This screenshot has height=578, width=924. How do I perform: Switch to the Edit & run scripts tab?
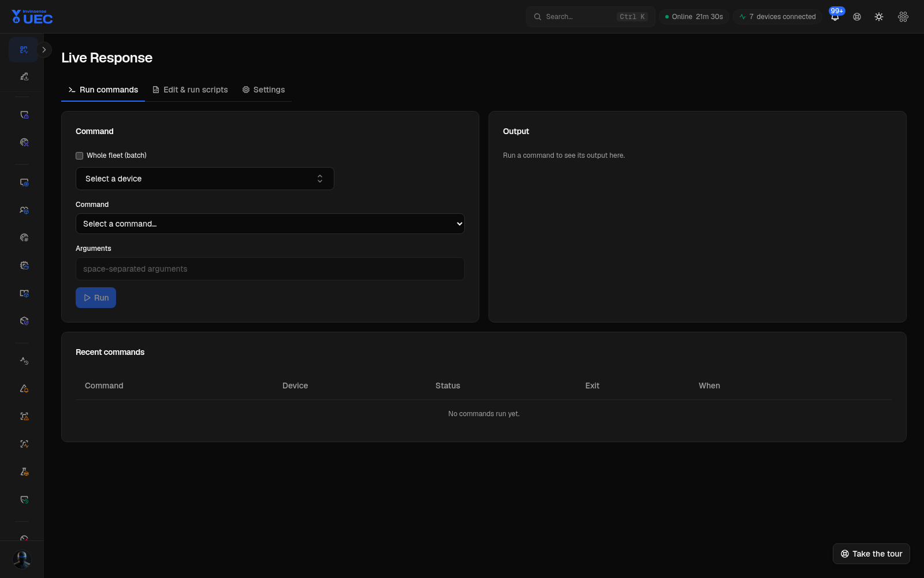coord(190,90)
